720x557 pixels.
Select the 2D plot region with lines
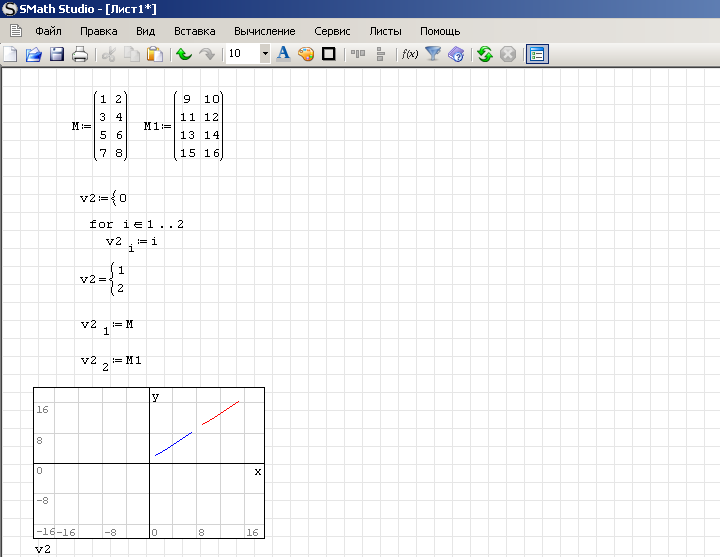coord(149,463)
